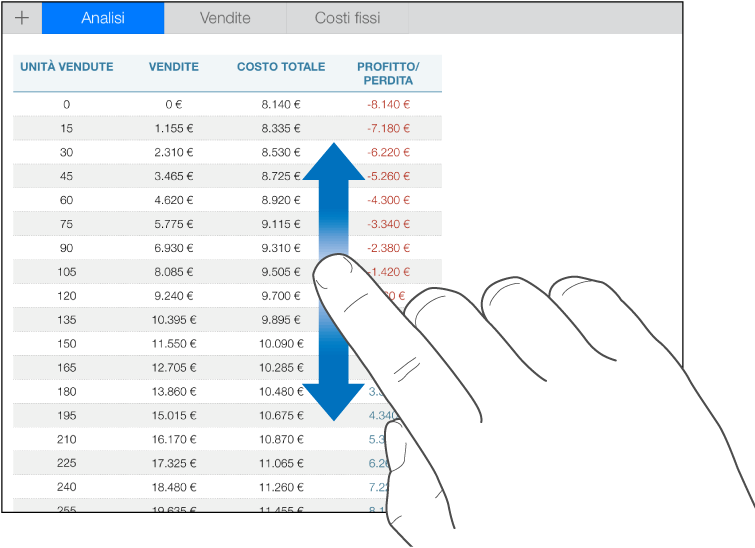This screenshot has height=548, width=755.
Task: Open the Costi fissi tab
Action: (347, 18)
